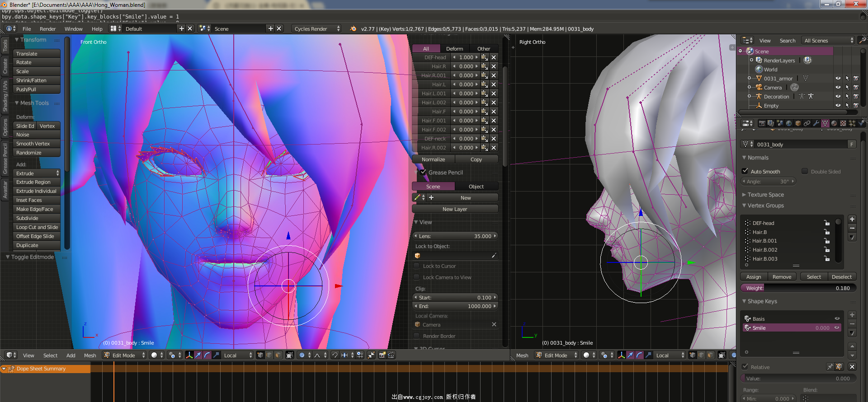The height and width of the screenshot is (402, 868).
Task: Uncheck the Auto Smooth checkbox
Action: (745, 171)
